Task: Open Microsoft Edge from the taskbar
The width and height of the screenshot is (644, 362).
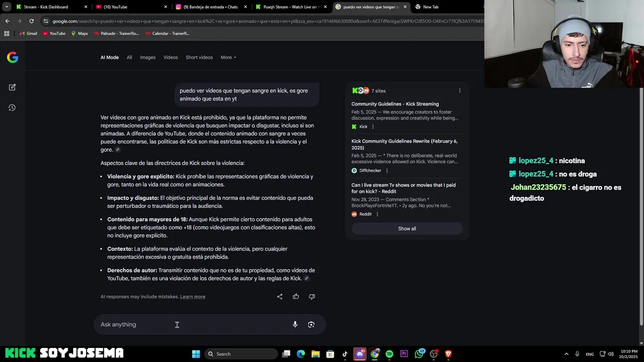Action: click(x=301, y=354)
